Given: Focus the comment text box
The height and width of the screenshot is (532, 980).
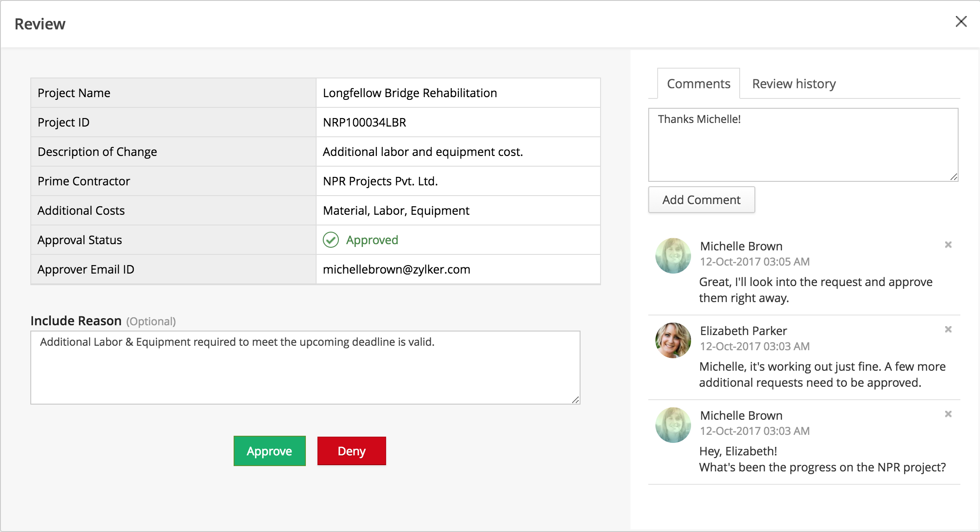Looking at the screenshot, I should coord(803,145).
